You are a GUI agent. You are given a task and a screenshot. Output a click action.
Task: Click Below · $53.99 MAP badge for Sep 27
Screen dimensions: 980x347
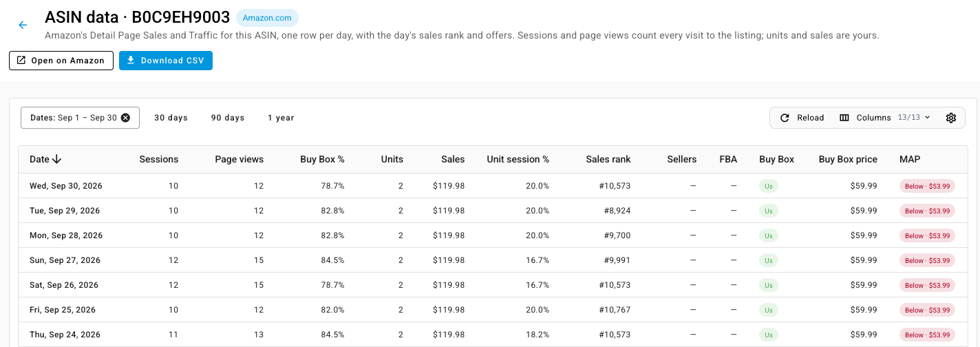(927, 260)
